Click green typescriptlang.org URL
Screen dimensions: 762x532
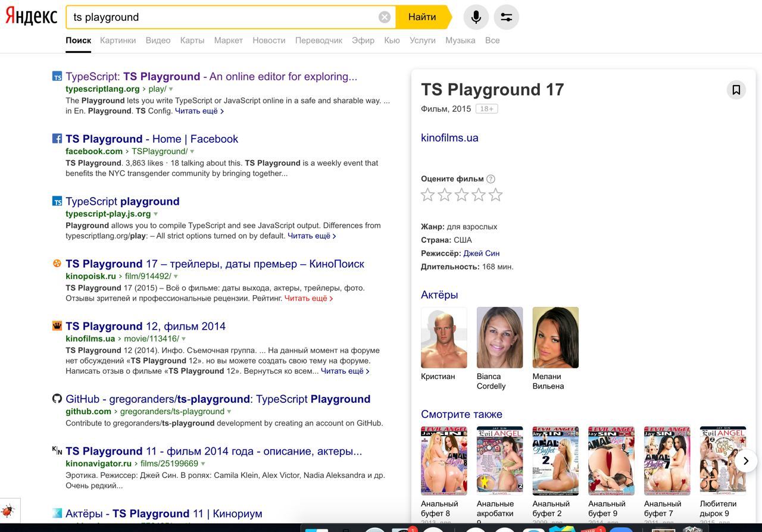tap(102, 89)
